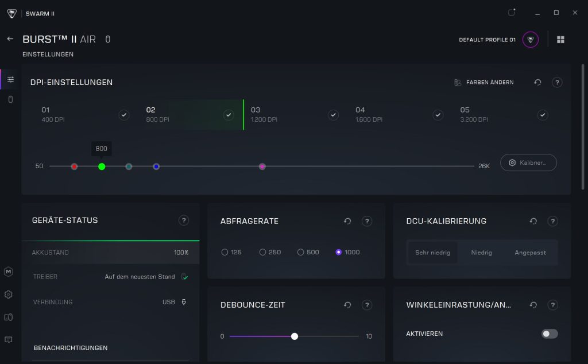Enable the Winkeleinrastung Aktivieren toggle

coord(550,334)
